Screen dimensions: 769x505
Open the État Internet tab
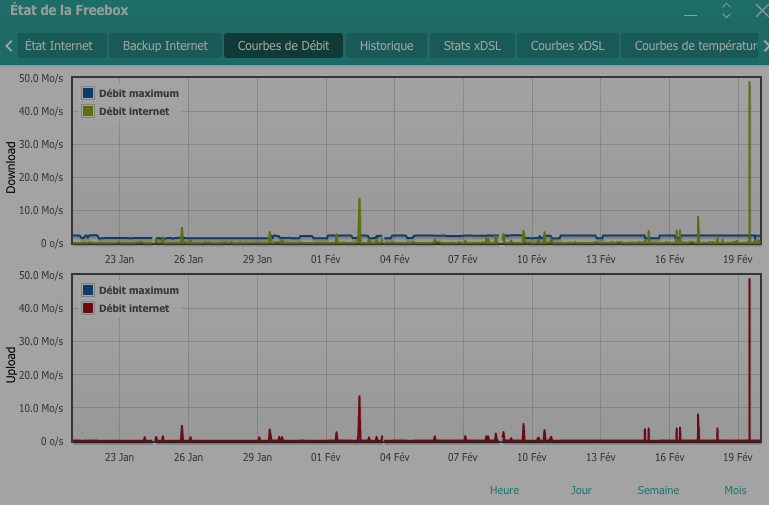62,46
